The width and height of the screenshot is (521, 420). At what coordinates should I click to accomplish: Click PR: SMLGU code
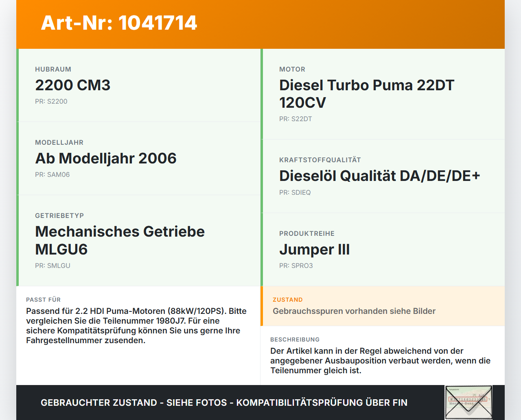pos(53,265)
